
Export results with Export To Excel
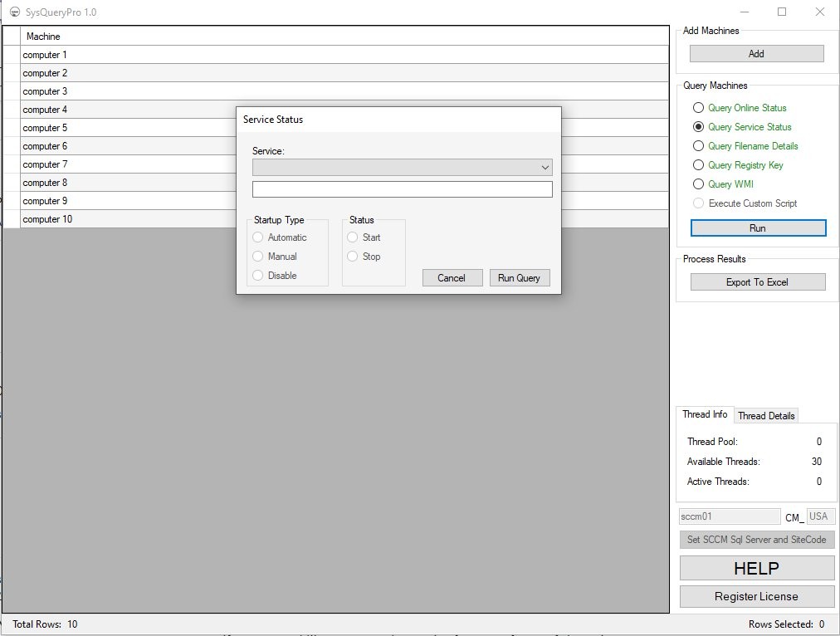click(x=758, y=281)
